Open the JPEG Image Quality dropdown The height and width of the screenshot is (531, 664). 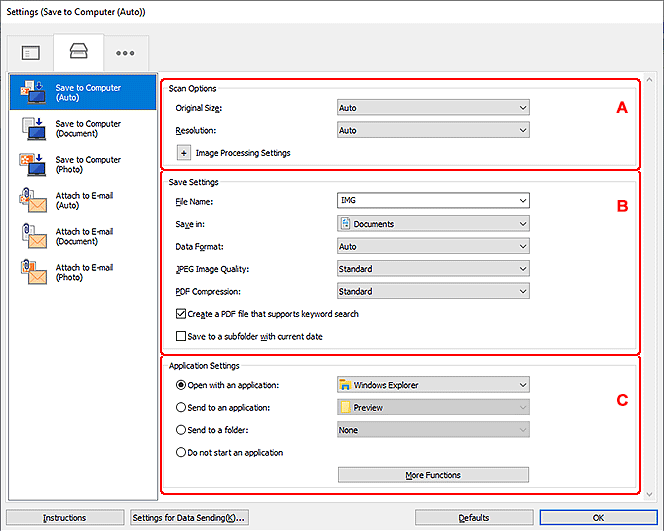433,269
